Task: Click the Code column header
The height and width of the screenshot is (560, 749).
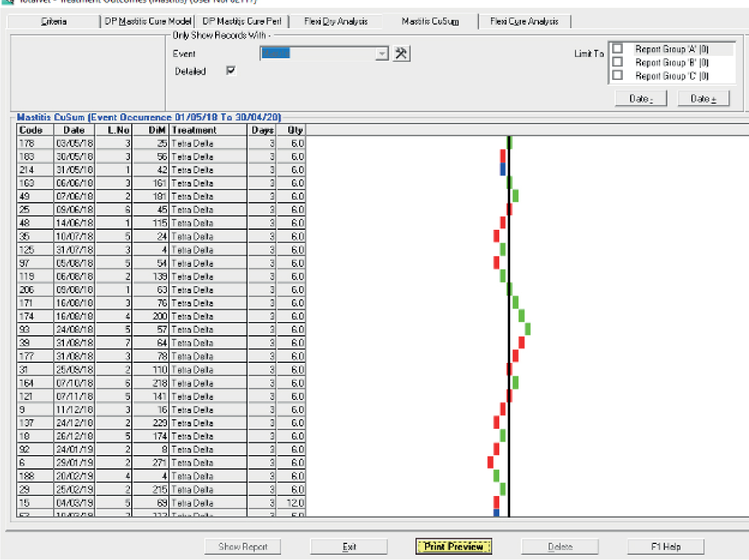Action: tap(35, 130)
